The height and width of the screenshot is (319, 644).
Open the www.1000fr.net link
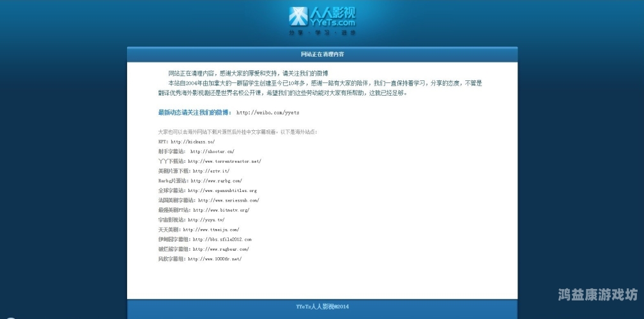[215, 259]
